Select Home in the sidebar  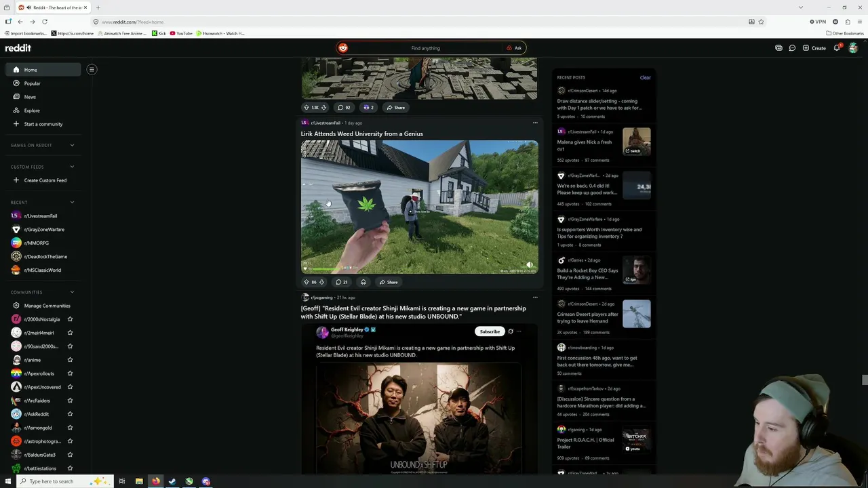pos(43,70)
